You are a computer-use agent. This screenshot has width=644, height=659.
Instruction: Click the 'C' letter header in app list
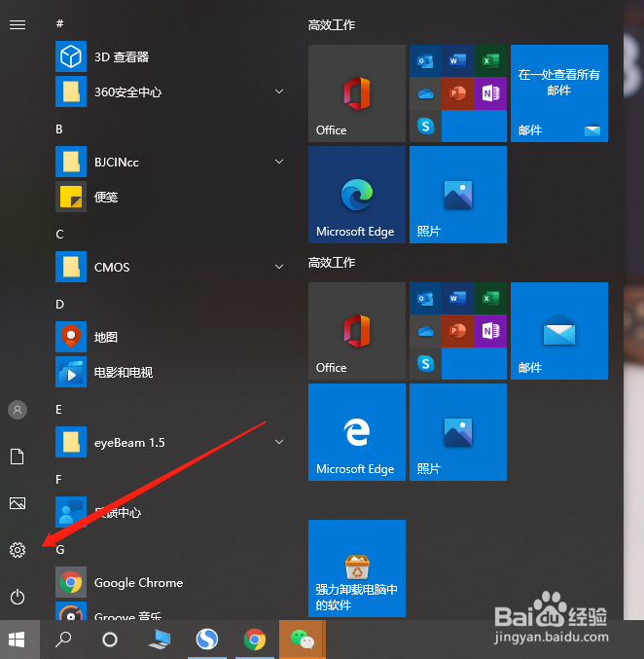click(x=59, y=234)
